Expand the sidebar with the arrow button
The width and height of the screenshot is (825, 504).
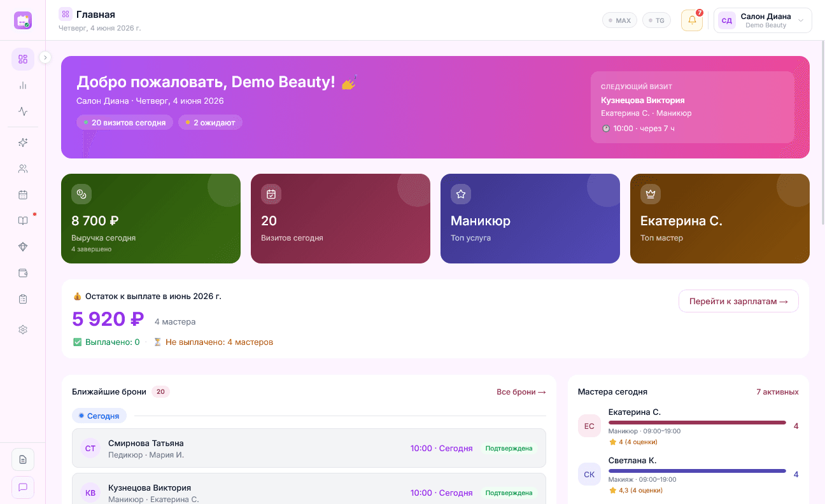pyautogui.click(x=45, y=57)
